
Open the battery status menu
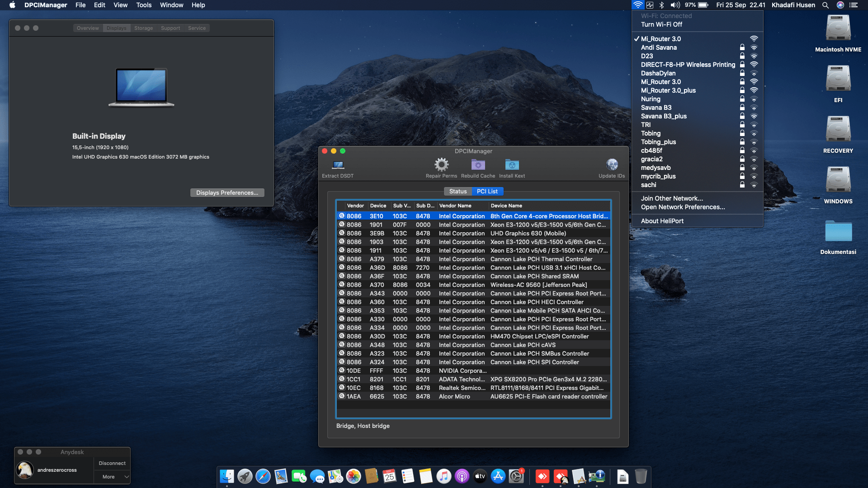click(x=703, y=5)
